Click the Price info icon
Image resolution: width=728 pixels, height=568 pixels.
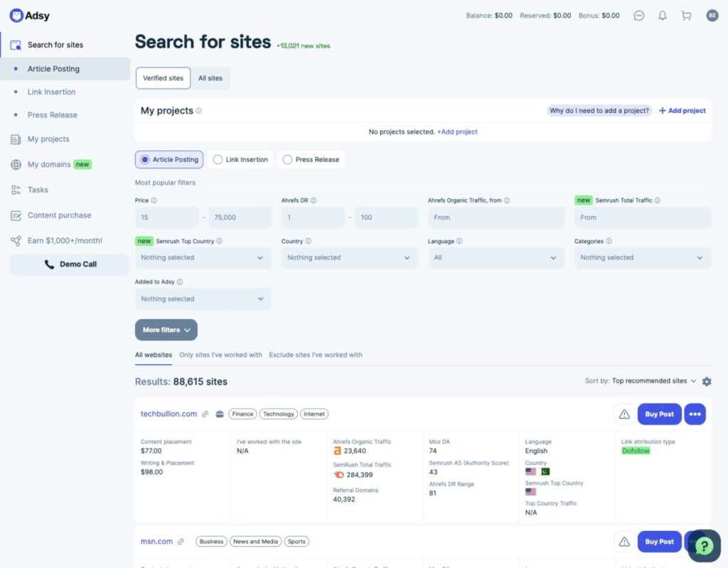pos(154,200)
